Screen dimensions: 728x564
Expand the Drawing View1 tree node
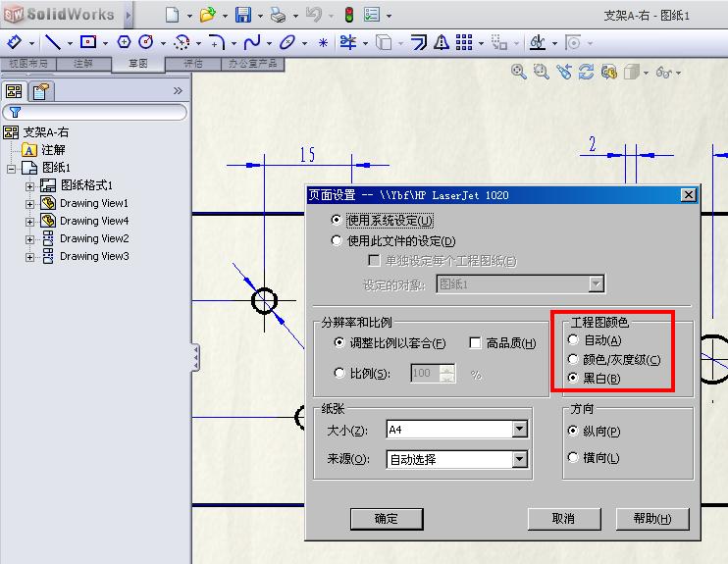(29, 204)
